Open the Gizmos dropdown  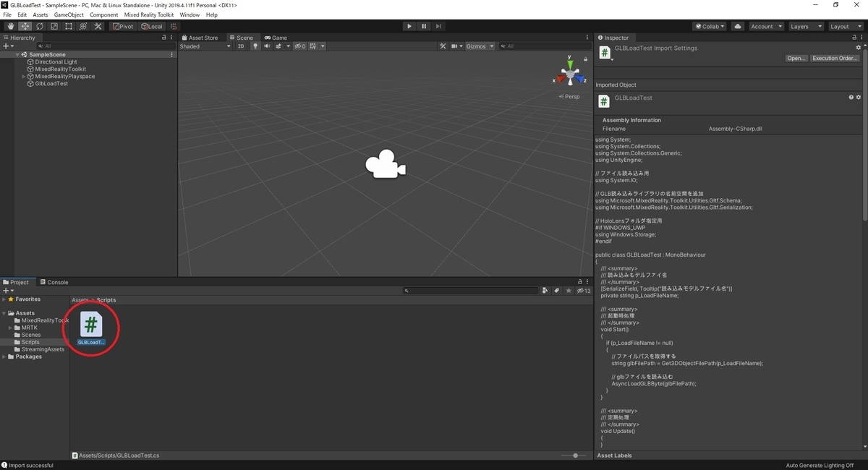[x=480, y=46]
